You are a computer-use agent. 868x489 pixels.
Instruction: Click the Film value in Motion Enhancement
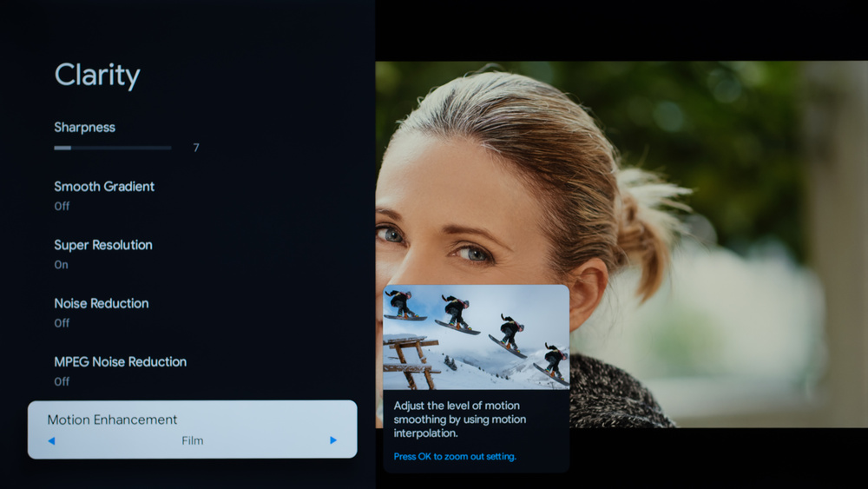pyautogui.click(x=193, y=440)
